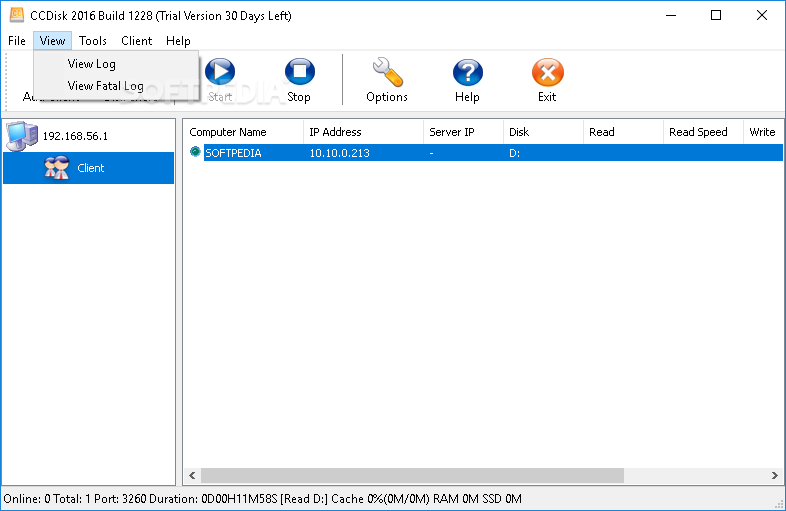This screenshot has width=786, height=511.
Task: Sort by Read column header
Action: pos(623,132)
